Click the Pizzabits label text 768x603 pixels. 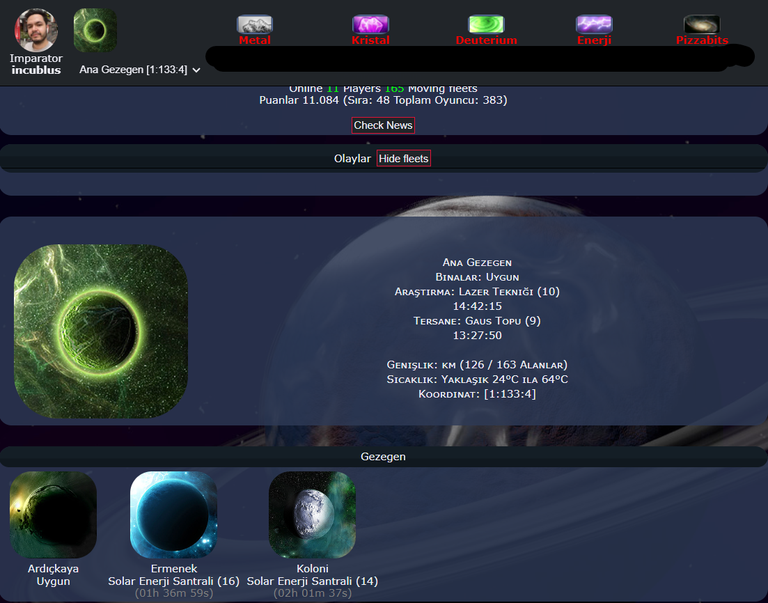click(702, 40)
